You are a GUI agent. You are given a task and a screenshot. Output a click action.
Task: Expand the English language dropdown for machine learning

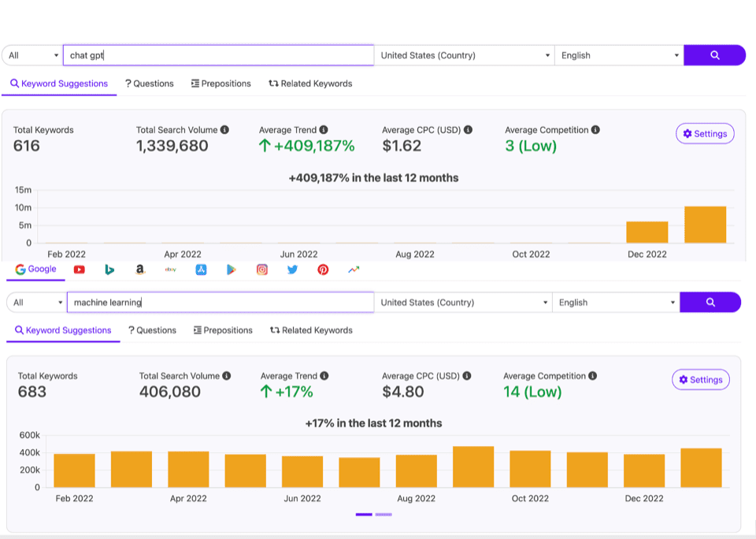[616, 303]
